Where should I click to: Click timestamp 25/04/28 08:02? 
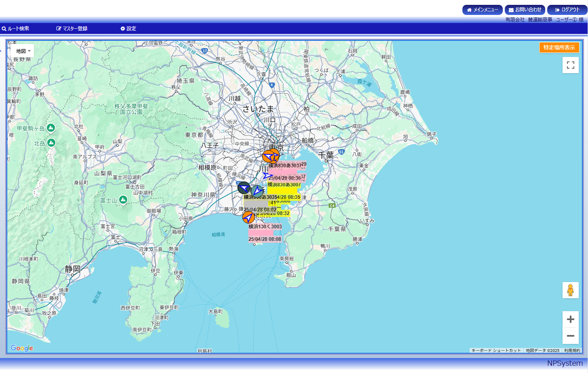point(260,210)
